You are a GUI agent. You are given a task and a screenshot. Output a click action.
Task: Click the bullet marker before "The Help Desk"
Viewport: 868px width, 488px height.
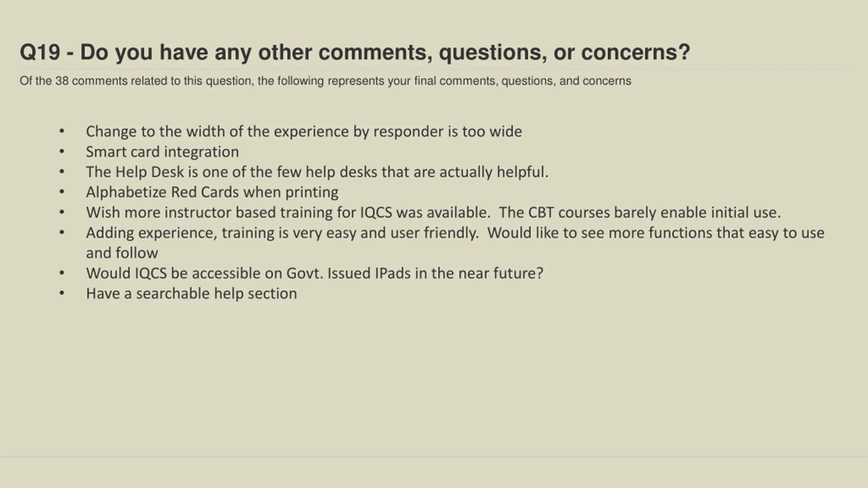pos(62,172)
